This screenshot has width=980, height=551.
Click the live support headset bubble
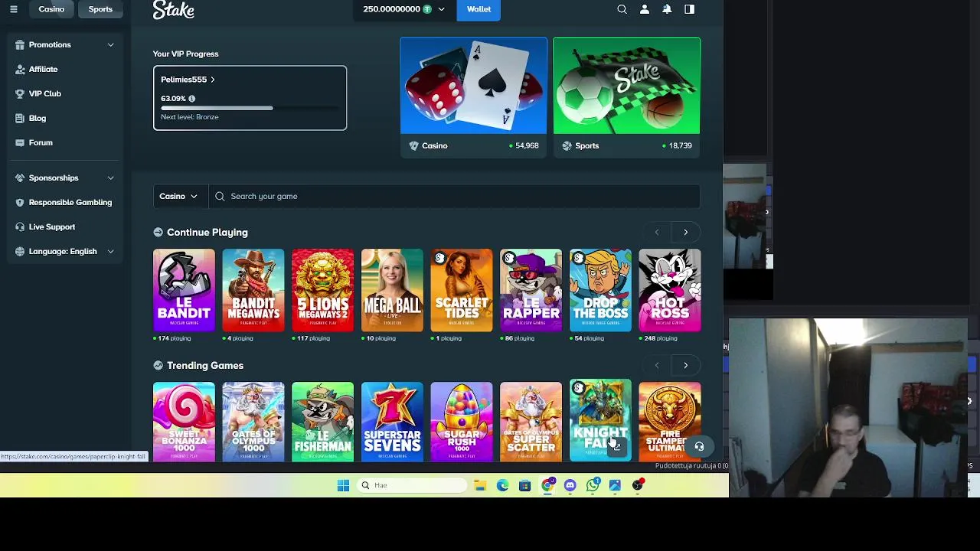(x=699, y=446)
